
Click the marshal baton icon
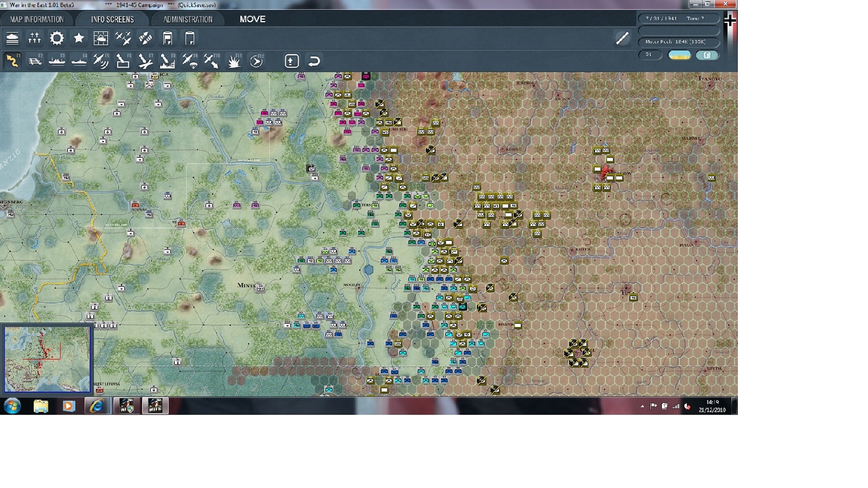coord(622,38)
